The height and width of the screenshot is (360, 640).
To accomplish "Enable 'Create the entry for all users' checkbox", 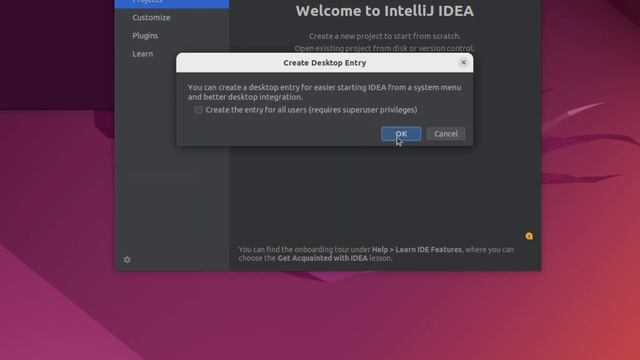I will point(198,110).
